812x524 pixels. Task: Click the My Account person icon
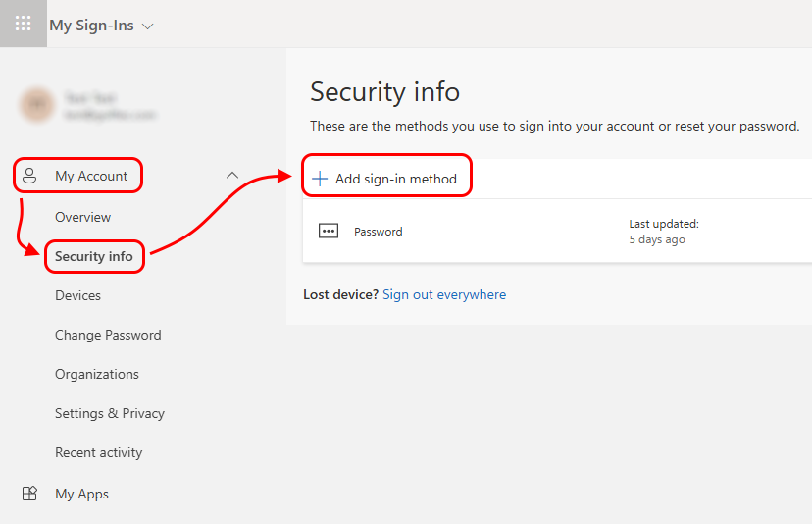pyautogui.click(x=30, y=177)
